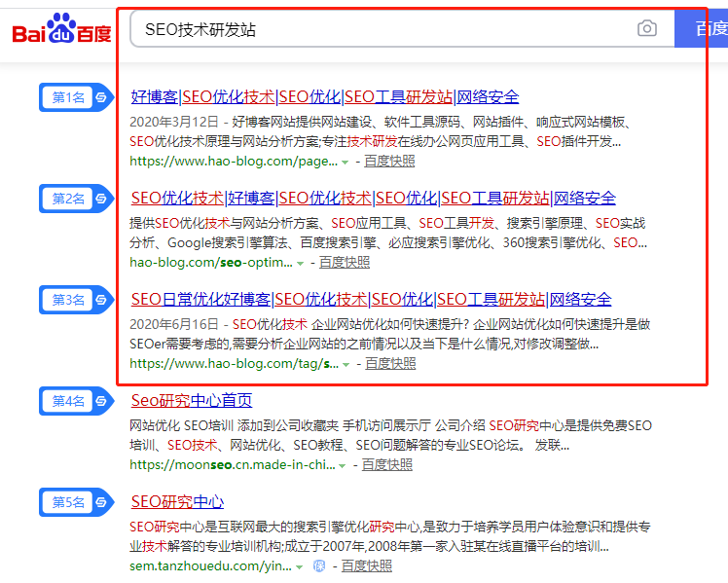728x583 pixels.
Task: Open SEO研究中心 result title
Action: pyautogui.click(x=177, y=502)
